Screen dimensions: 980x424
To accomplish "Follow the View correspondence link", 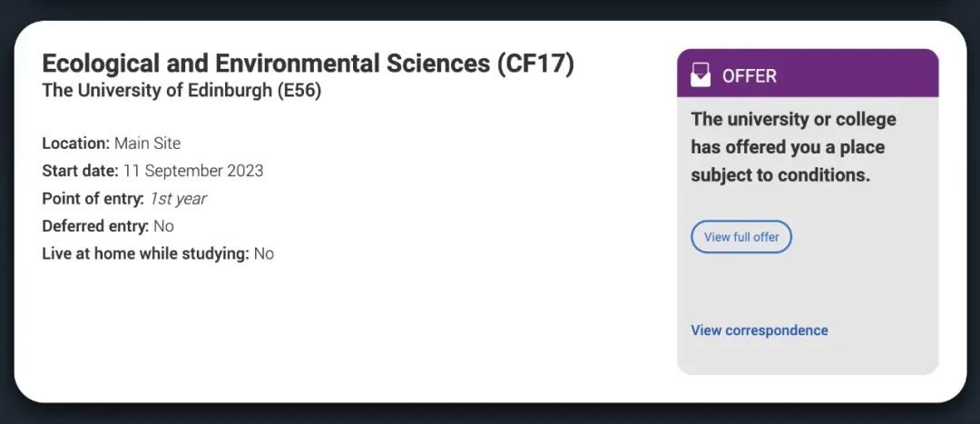I will pos(759,330).
